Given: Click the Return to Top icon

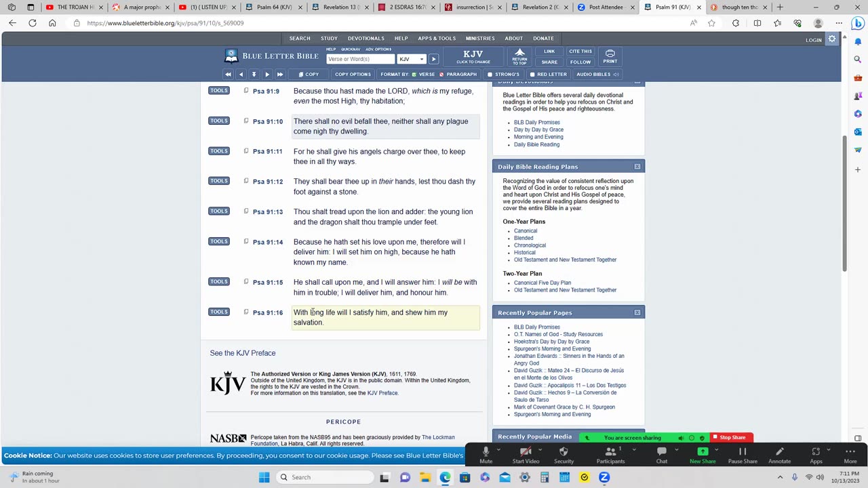Looking at the screenshot, I should pos(519,56).
